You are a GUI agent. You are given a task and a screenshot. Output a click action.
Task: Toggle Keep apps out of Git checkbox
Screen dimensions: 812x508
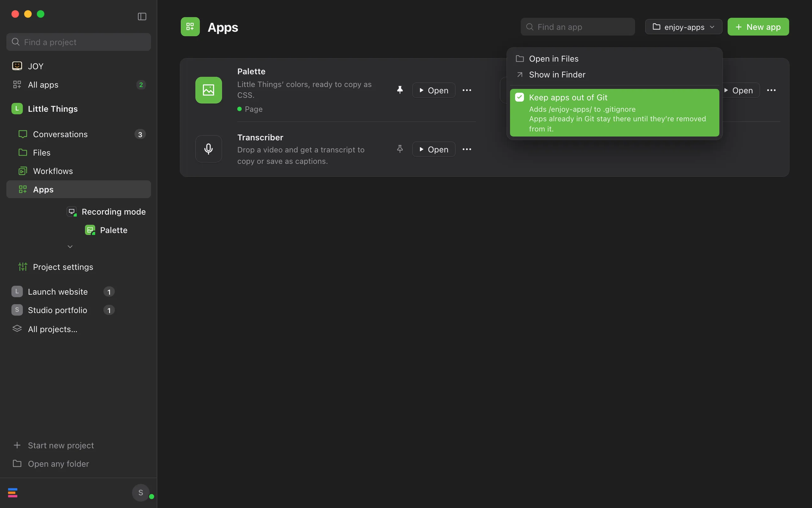[520, 97]
